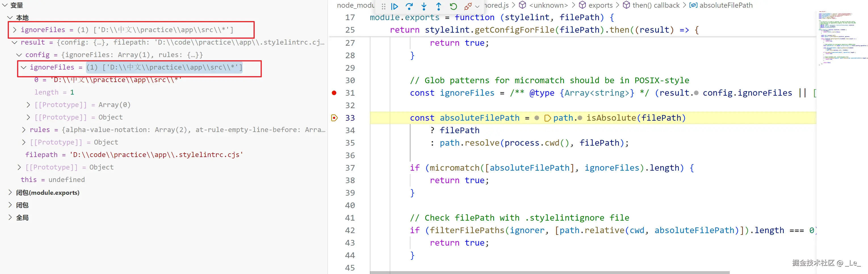
Task: Click micromatch on line 37
Action: (454, 168)
